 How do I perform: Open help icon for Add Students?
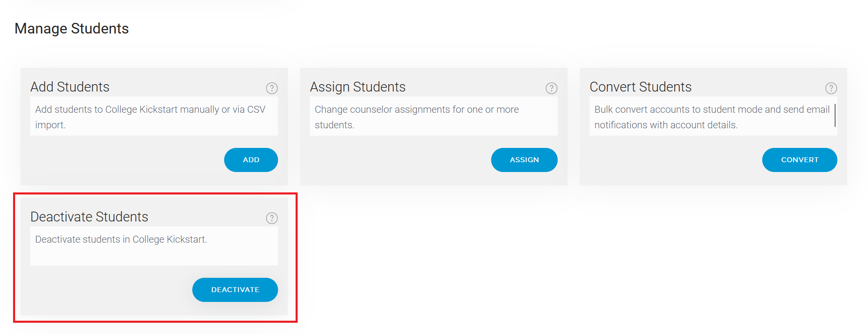pyautogui.click(x=272, y=88)
